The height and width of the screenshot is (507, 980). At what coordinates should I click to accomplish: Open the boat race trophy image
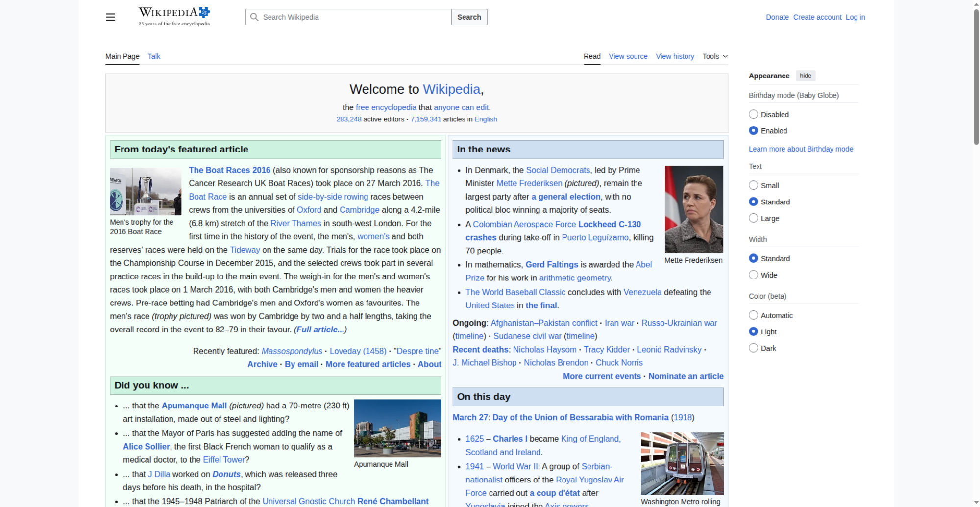coord(146,191)
